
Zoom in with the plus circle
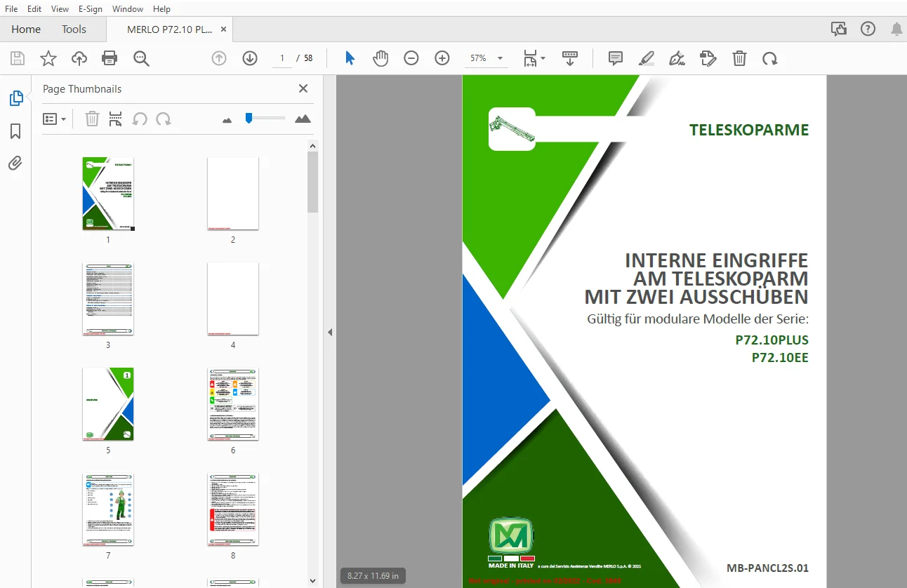[x=442, y=58]
